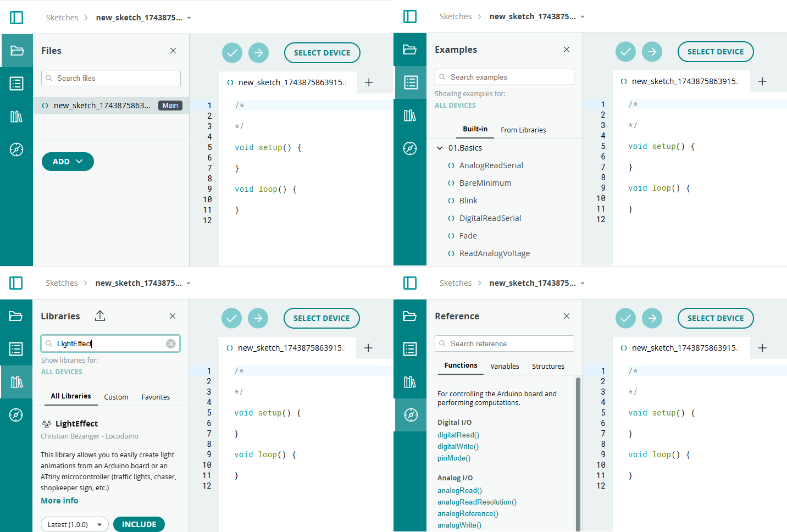
Task: Click the import library icon next to the Libraries heading
Action: (x=100, y=316)
